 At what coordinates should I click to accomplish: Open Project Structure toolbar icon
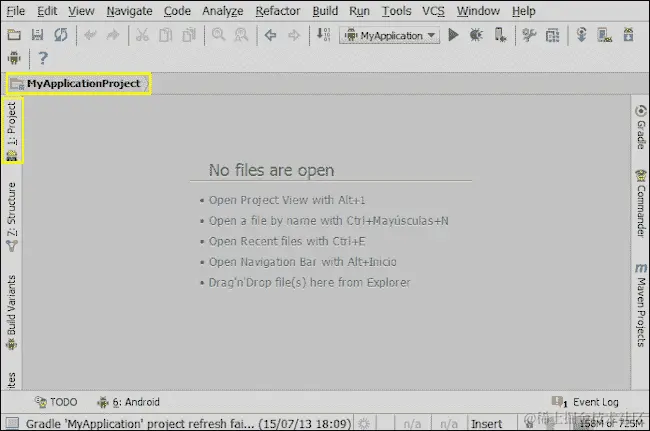pyautogui.click(x=552, y=35)
